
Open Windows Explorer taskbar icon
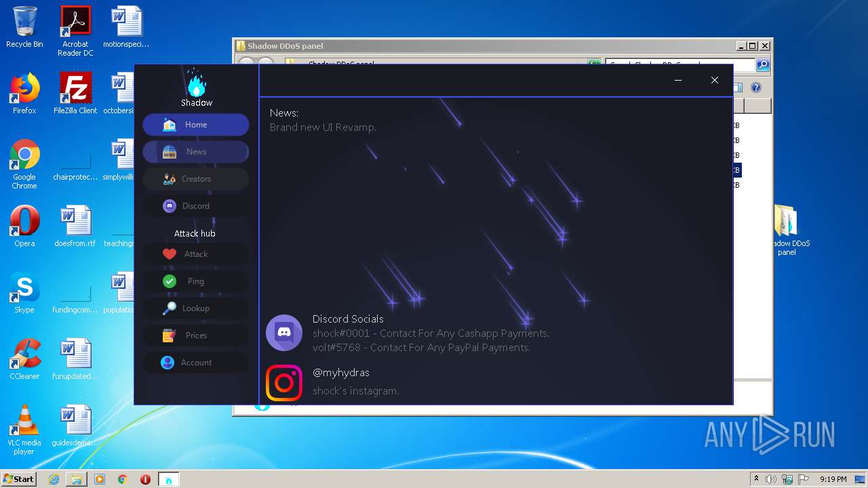pyautogui.click(x=77, y=479)
